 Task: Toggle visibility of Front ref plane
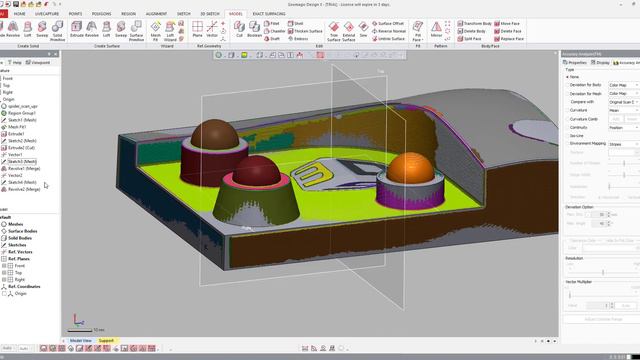(4, 266)
